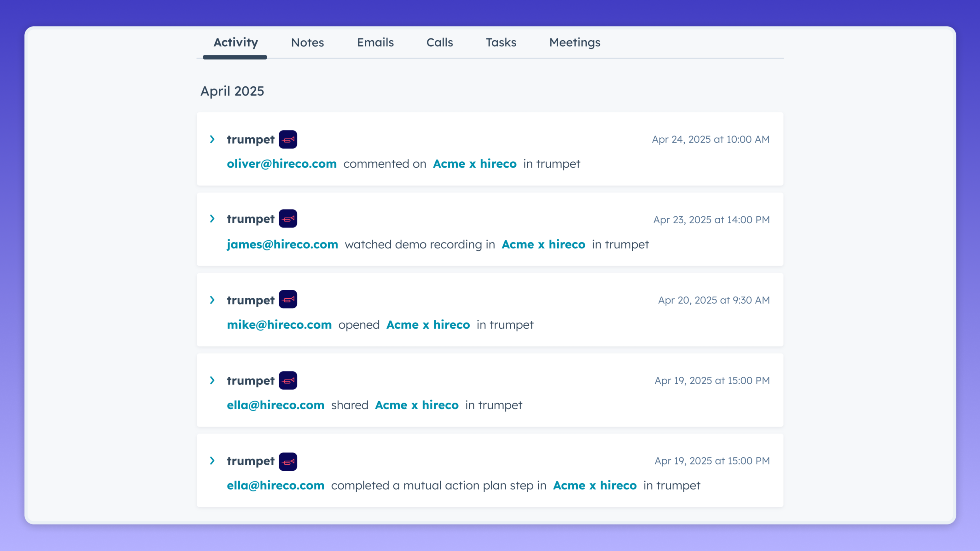Click trumpet icon in james demo recording entry
980x551 pixels.
[287, 219]
